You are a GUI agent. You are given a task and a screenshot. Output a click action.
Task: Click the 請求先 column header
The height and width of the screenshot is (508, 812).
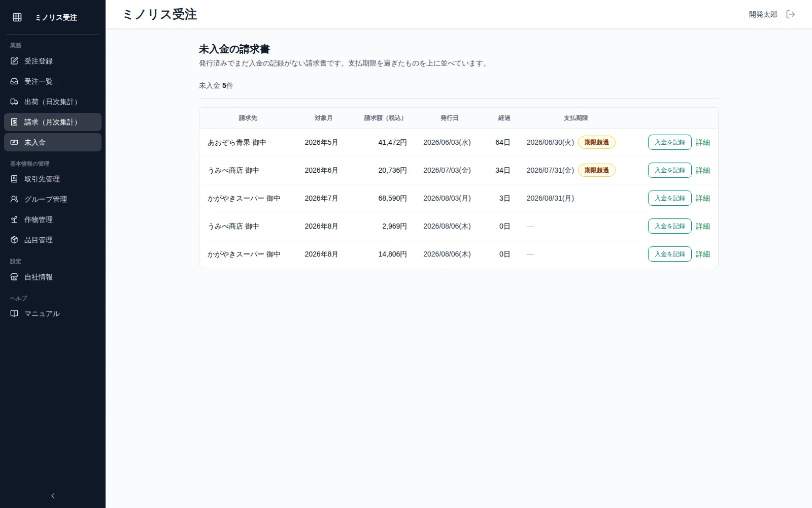248,118
